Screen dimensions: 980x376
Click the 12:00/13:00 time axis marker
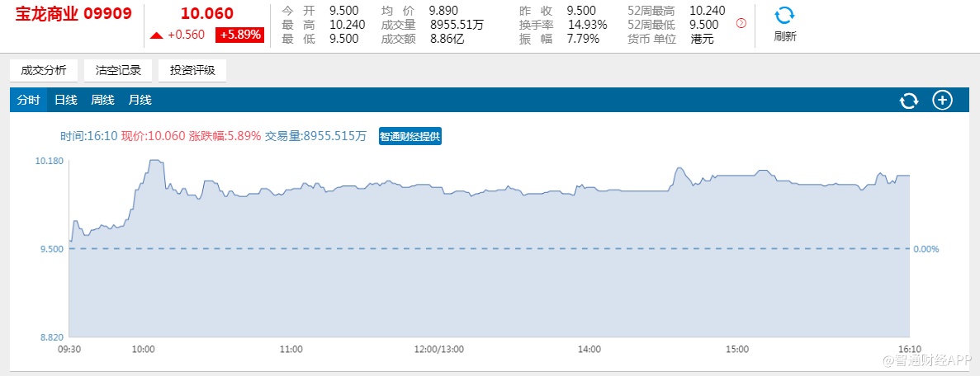(439, 350)
